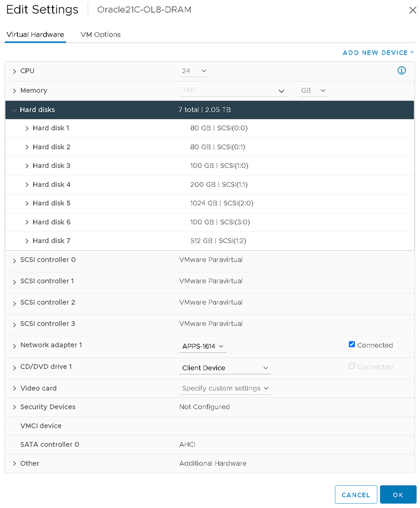The image size is (420, 508).
Task: Expand Hard disk 1 details
Action: pos(27,129)
